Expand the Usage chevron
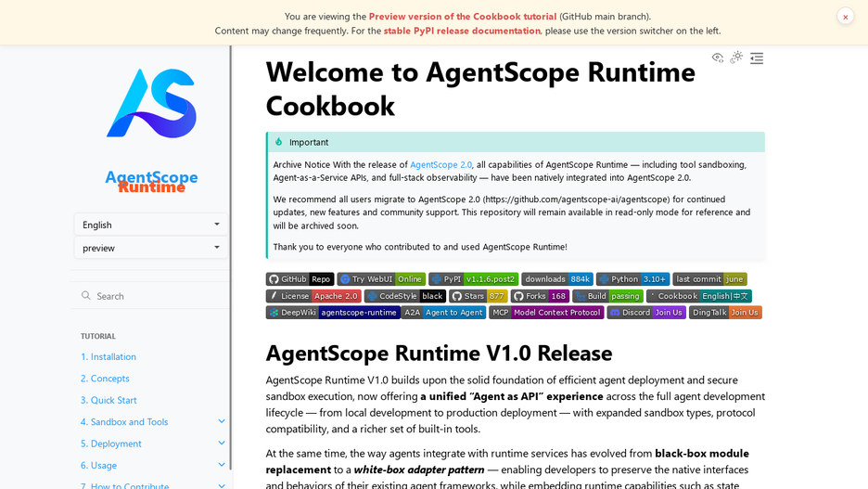Screen dimensions: 868x489 pyautogui.click(x=222, y=465)
